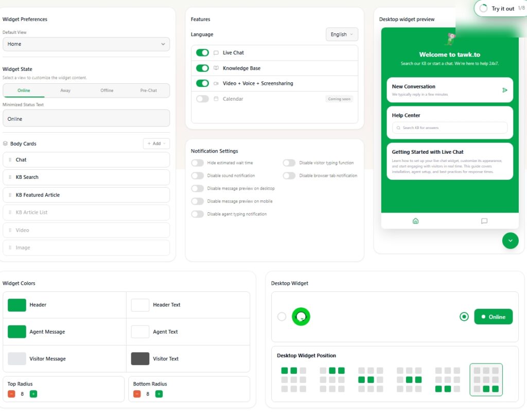
Task: Toggle Disable browser tab notification
Action: (x=289, y=176)
